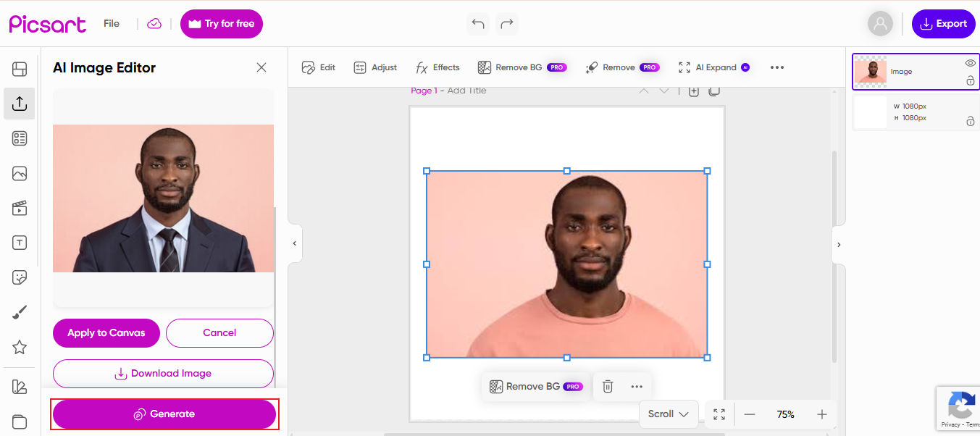Zoom out with the minus button
The height and width of the screenshot is (436, 980).
[750, 414]
